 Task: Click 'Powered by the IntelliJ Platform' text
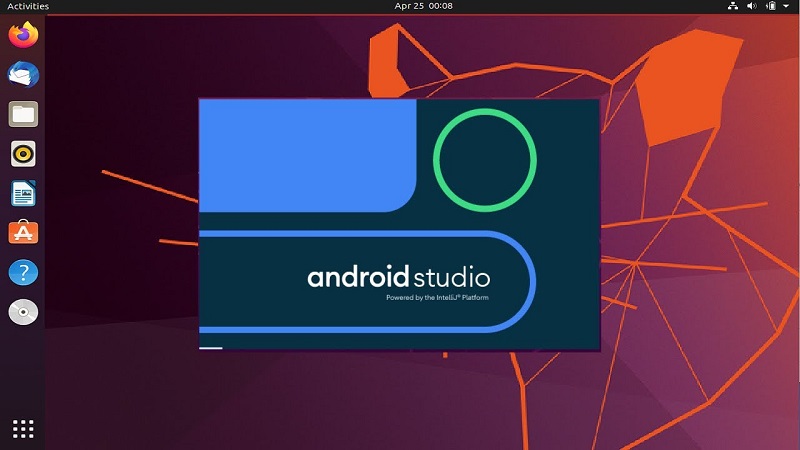[x=437, y=297]
